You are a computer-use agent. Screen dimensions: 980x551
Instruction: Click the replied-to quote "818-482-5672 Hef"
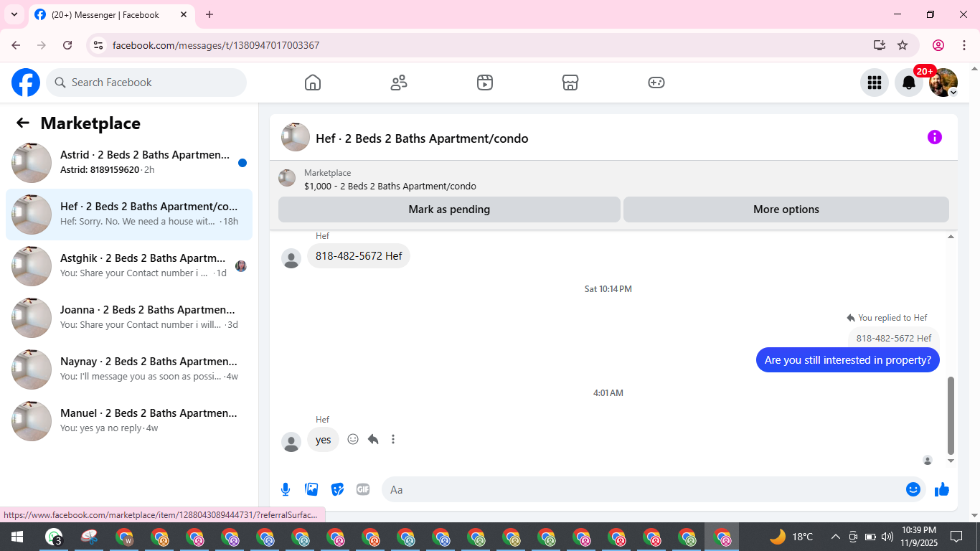894,338
